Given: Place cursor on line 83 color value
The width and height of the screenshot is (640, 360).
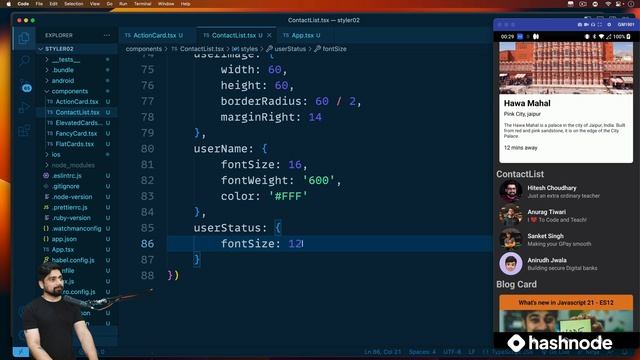Looking at the screenshot, I should 288,196.
